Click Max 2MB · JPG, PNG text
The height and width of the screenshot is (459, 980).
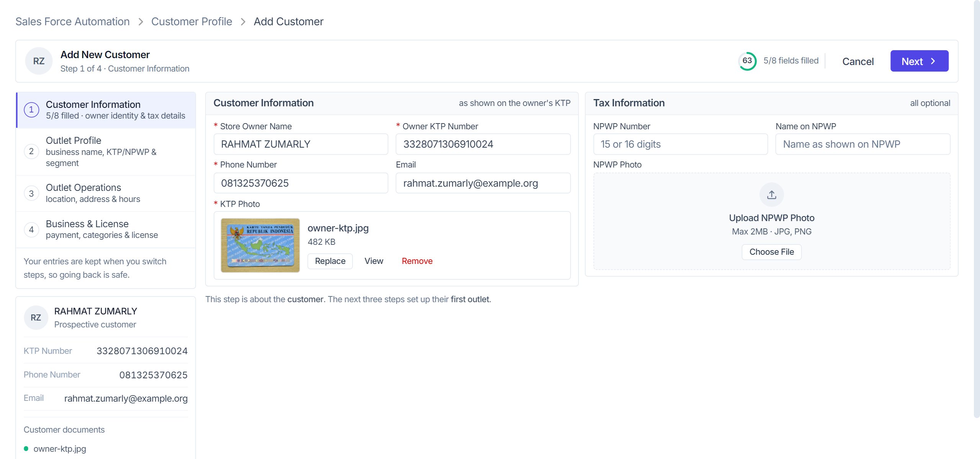point(771,232)
